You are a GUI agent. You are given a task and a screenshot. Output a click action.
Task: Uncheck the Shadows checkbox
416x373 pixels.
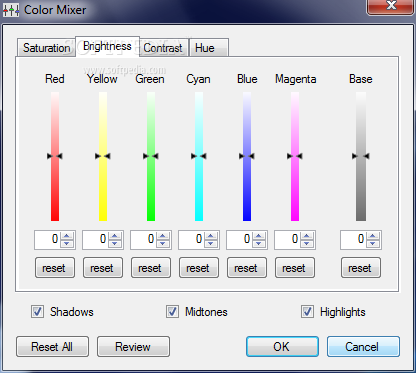coord(37,312)
